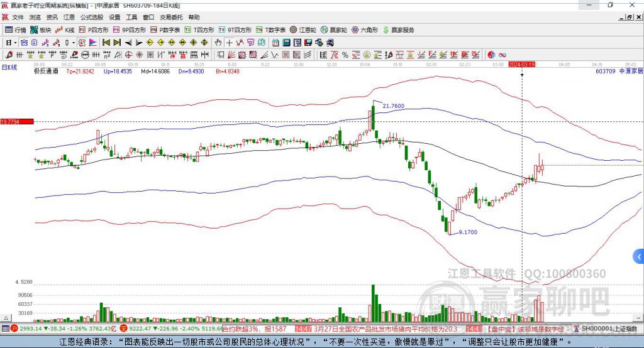The width and height of the screenshot is (644, 348).
Task: Click the 9.1700 low price label
Action: [468, 232]
